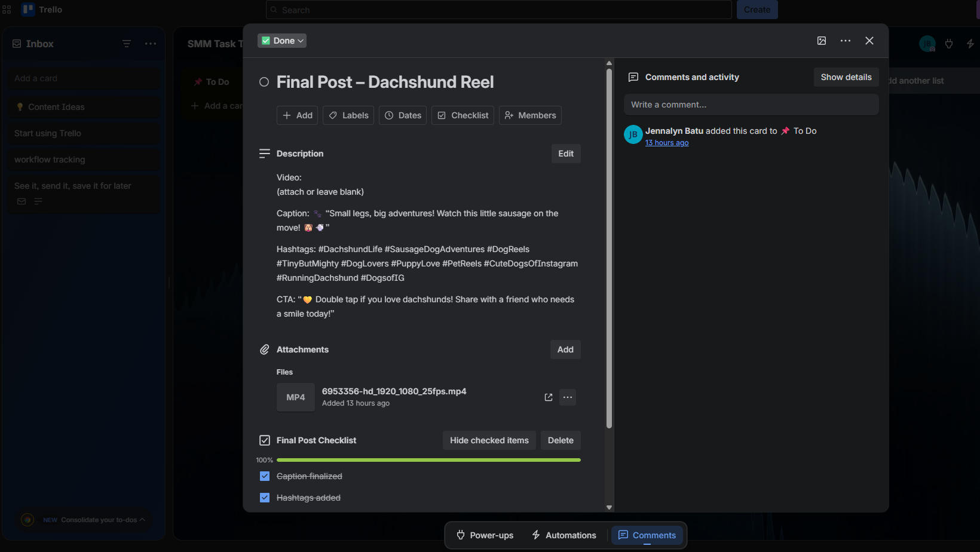
Task: Uncheck the Caption finalized item
Action: coord(265,476)
